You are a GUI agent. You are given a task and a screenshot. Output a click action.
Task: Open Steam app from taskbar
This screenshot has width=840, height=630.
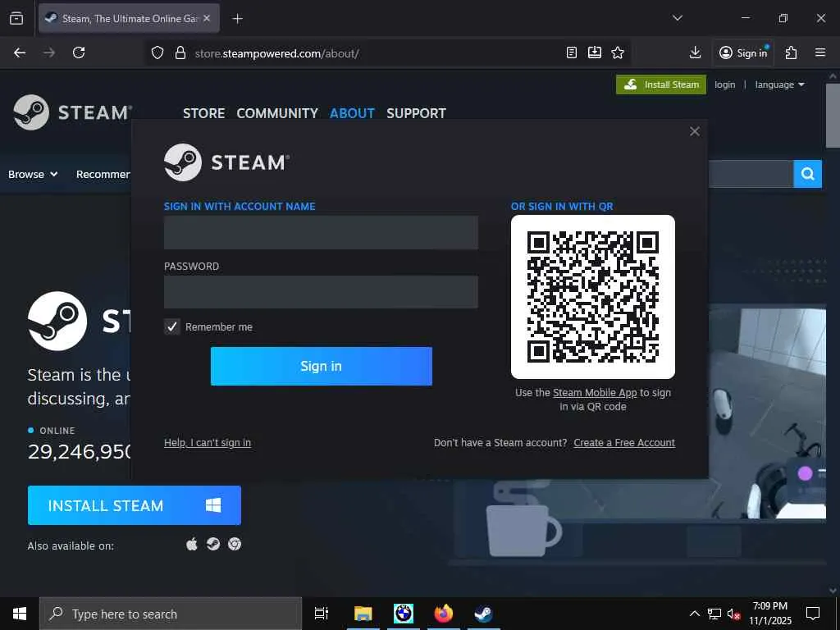[484, 614]
